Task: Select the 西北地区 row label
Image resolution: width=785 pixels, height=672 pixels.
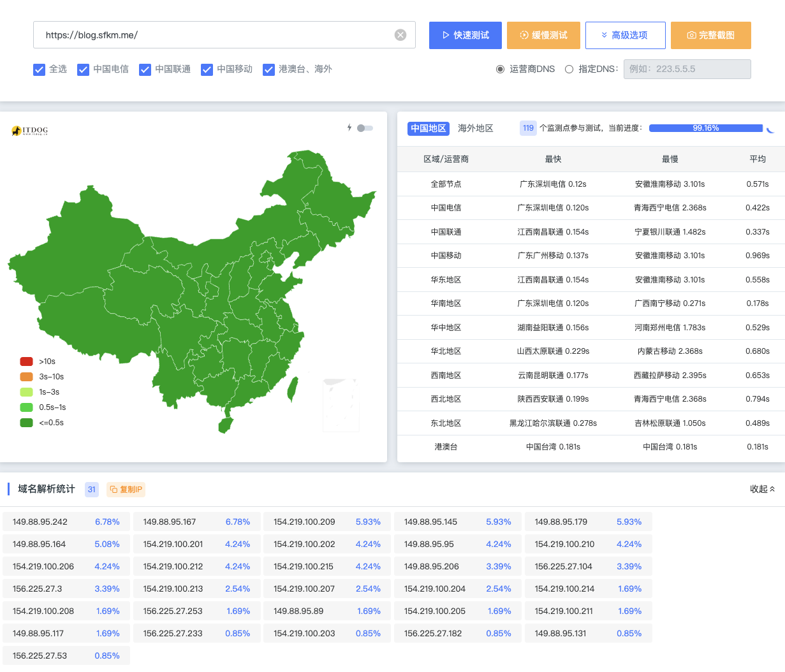Action: (446, 399)
